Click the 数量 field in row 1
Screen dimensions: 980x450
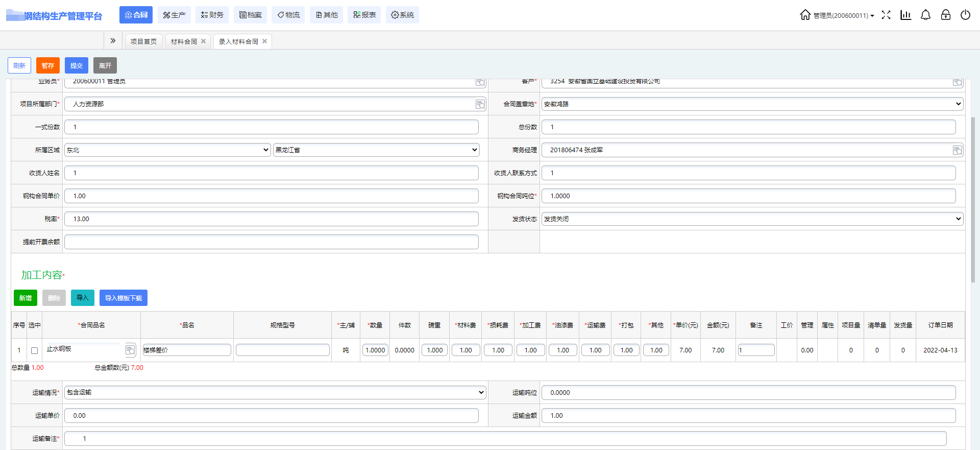pyautogui.click(x=376, y=350)
